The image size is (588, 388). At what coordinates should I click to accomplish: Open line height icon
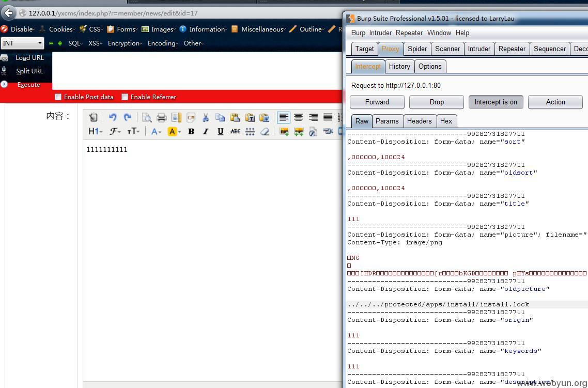(250, 131)
